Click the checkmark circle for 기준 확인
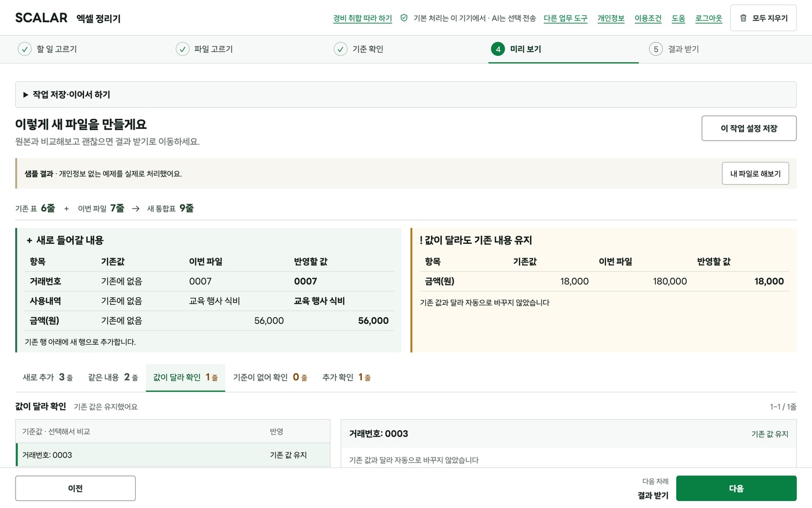The height and width of the screenshot is (508, 812). click(x=340, y=49)
